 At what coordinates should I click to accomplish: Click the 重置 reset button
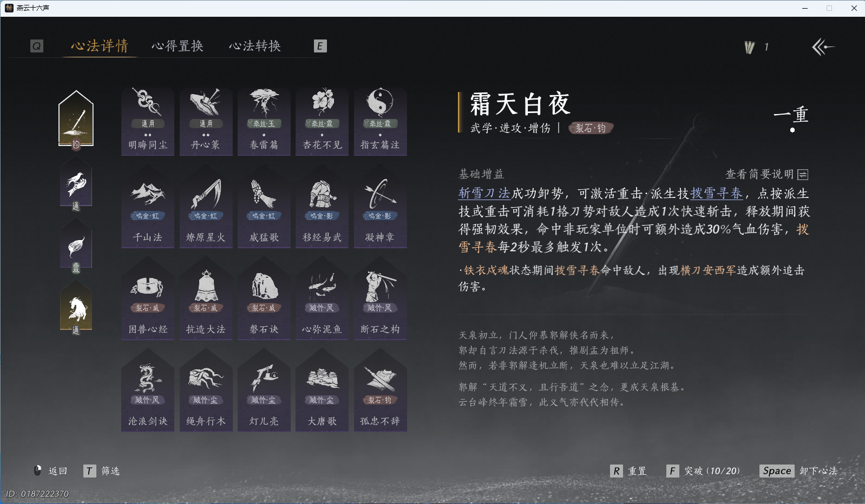pos(628,471)
